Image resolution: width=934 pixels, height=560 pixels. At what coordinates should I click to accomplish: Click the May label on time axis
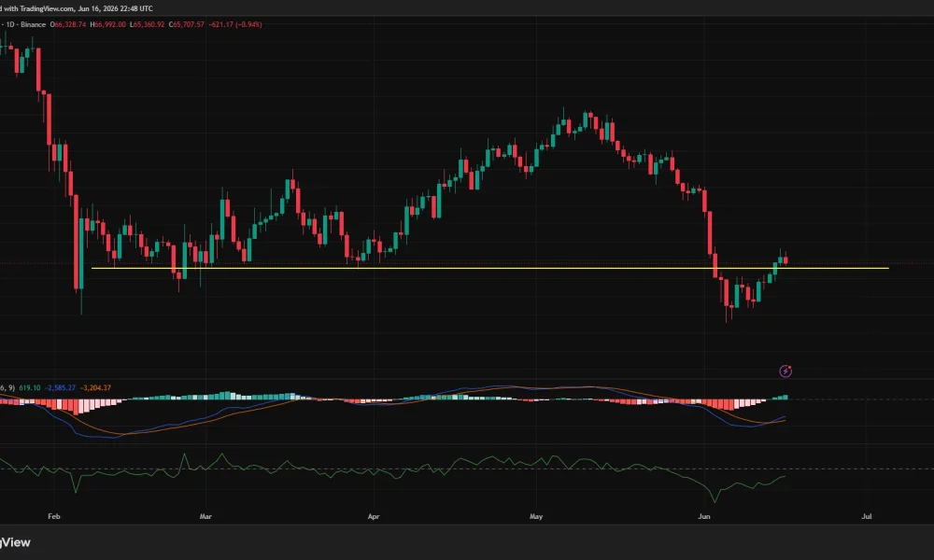(x=536, y=516)
